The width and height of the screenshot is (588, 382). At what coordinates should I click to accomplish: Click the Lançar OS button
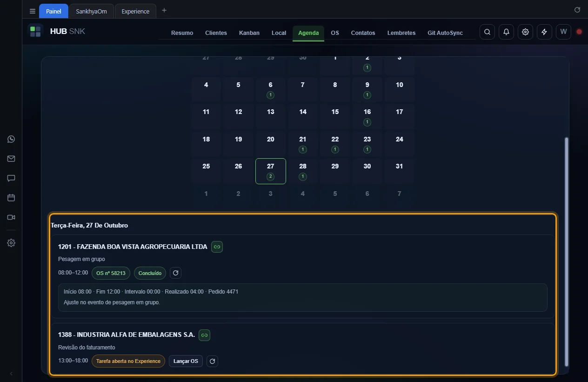186,361
